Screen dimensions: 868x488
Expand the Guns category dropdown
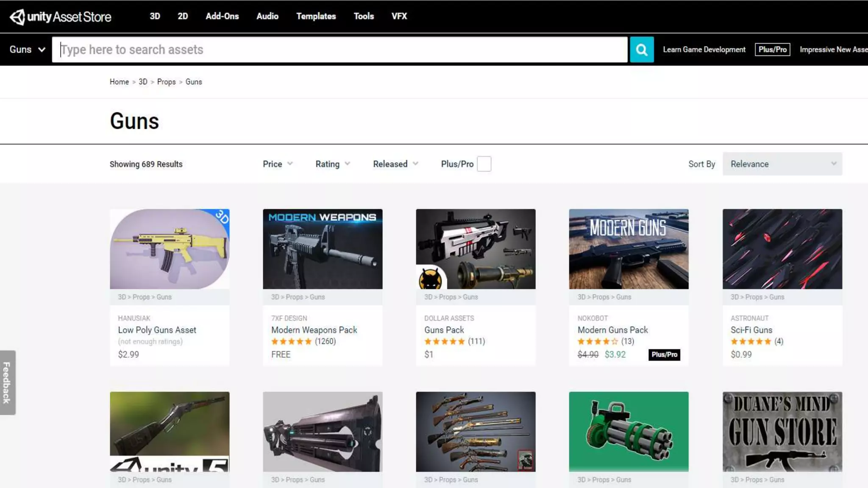[27, 50]
